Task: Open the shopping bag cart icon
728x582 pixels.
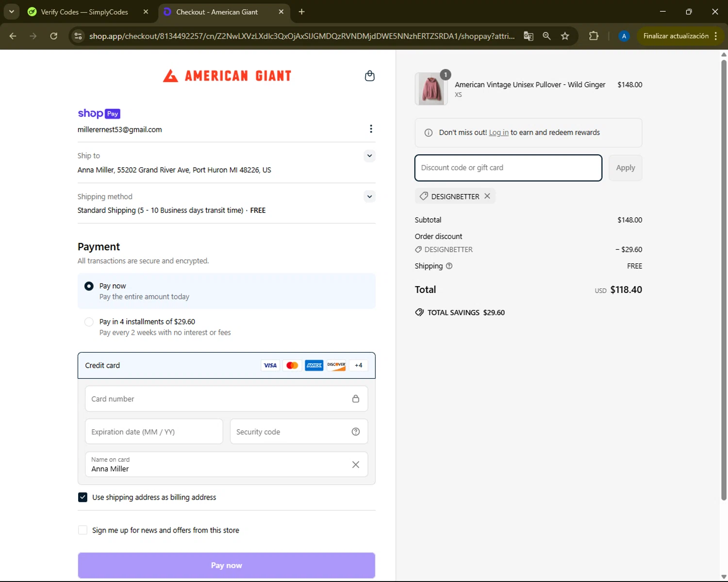Action: pos(369,76)
